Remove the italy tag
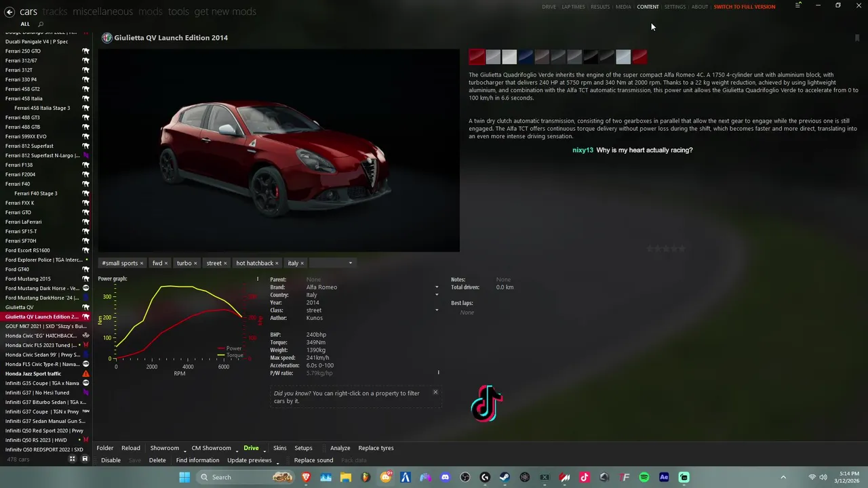This screenshot has width=868, height=488. pos(302,264)
